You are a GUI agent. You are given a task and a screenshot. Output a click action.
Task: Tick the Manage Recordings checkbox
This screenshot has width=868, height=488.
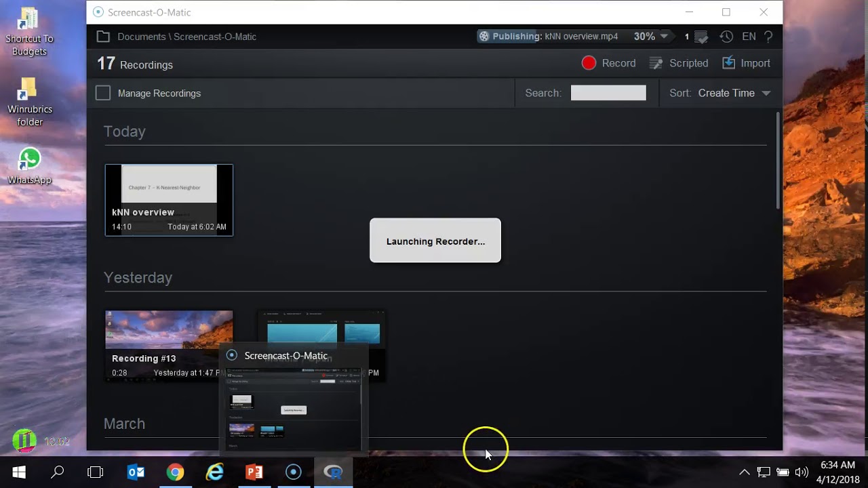[x=103, y=93]
